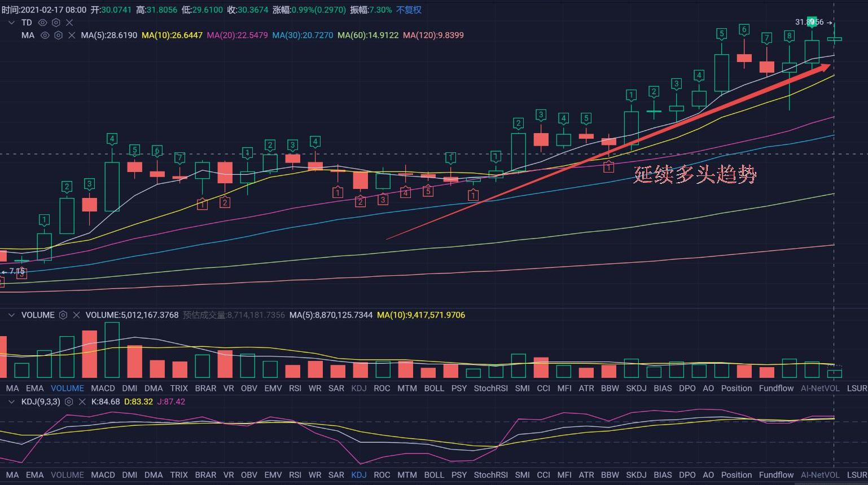
Task: Select MACD tab in bottom indicator row
Action: pyautogui.click(x=103, y=475)
